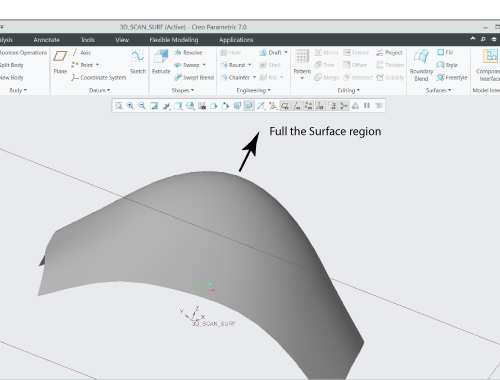Open the Chamfer dropdown arrow

(x=254, y=77)
